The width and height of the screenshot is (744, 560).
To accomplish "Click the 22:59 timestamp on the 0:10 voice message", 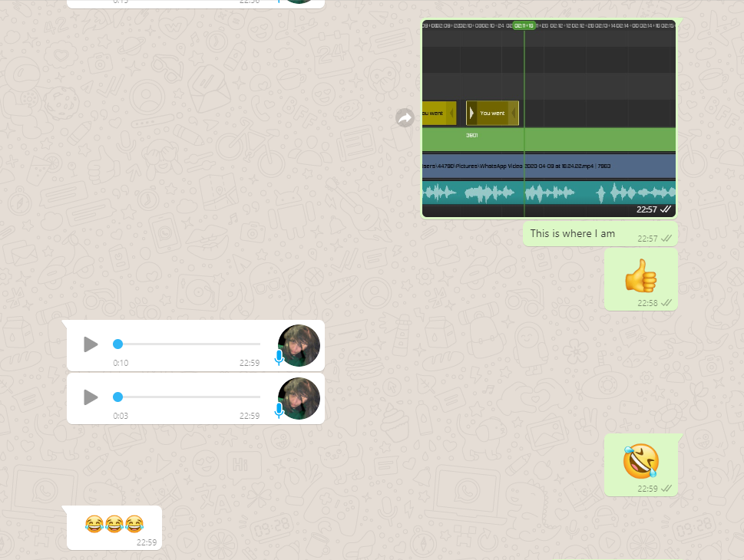I will 250,363.
